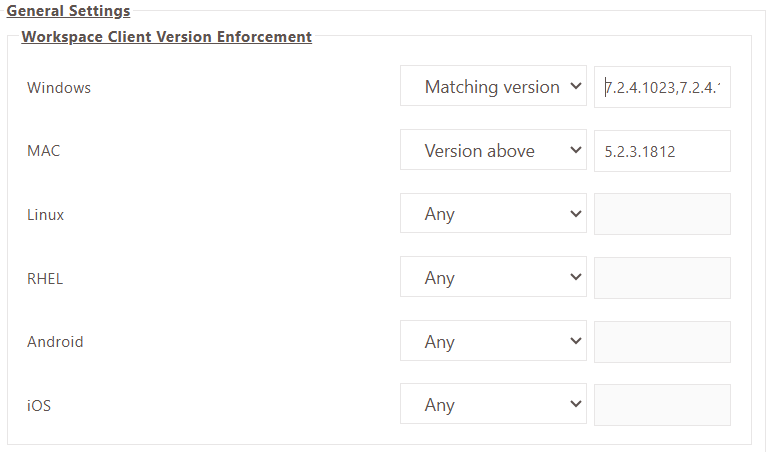This screenshot has height=452, width=779.
Task: Click the General Settings heading
Action: [x=68, y=11]
